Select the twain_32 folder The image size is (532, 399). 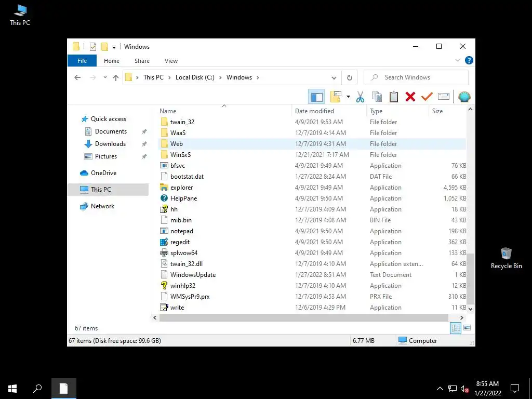tap(182, 122)
